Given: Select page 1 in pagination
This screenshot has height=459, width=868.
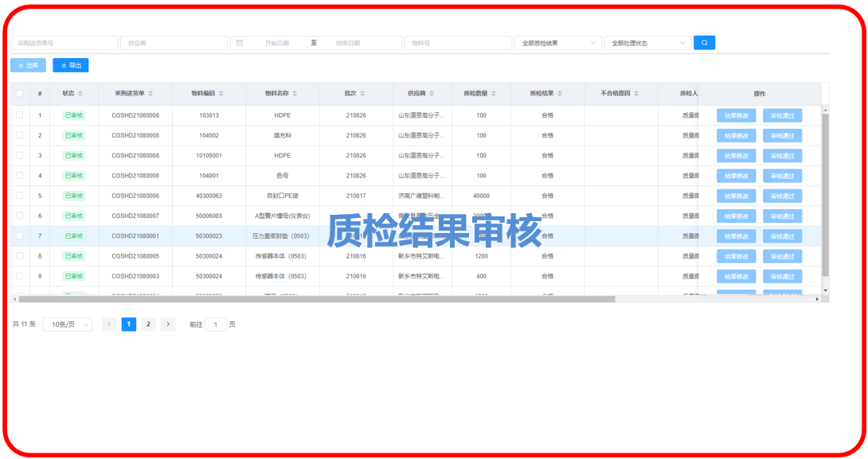Looking at the screenshot, I should (x=128, y=325).
